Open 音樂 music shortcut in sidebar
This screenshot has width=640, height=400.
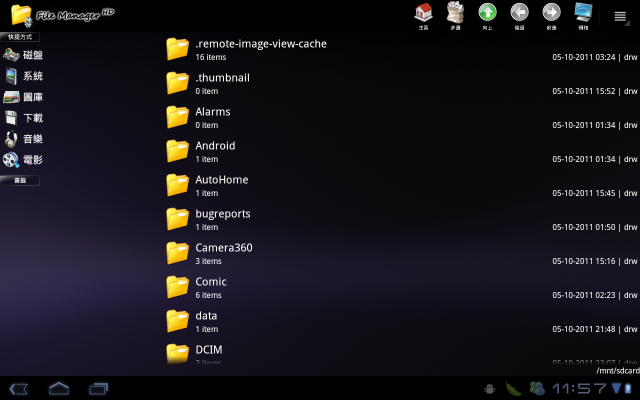(23, 139)
